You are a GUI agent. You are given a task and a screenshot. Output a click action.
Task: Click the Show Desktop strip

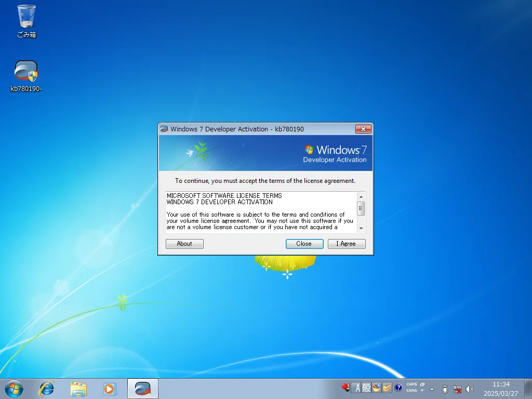coord(528,389)
